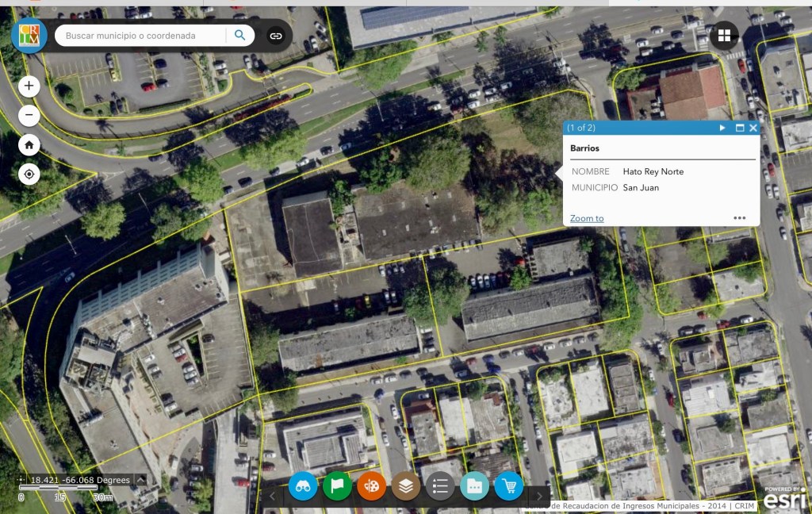
Task: Return to the default home extent
Action: point(29,145)
